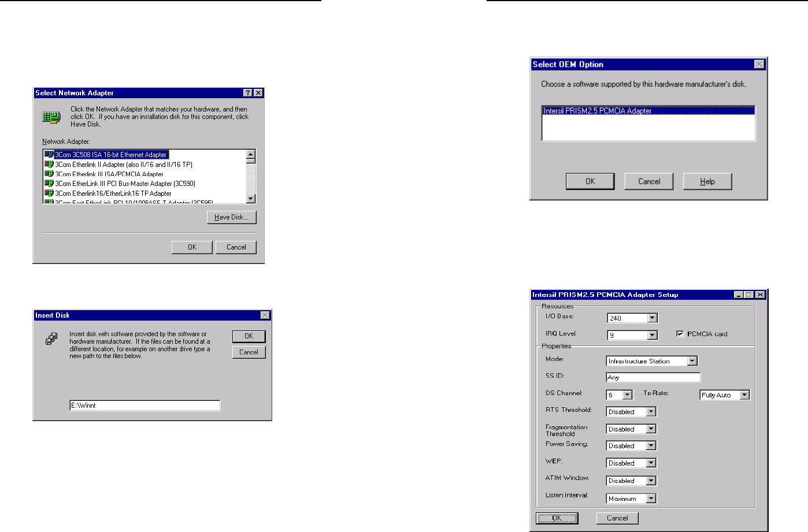Pick 3Com EtherLink III PCI Bus-Master Adapter (3C590)
This screenshot has width=808, height=532.
(x=120, y=184)
